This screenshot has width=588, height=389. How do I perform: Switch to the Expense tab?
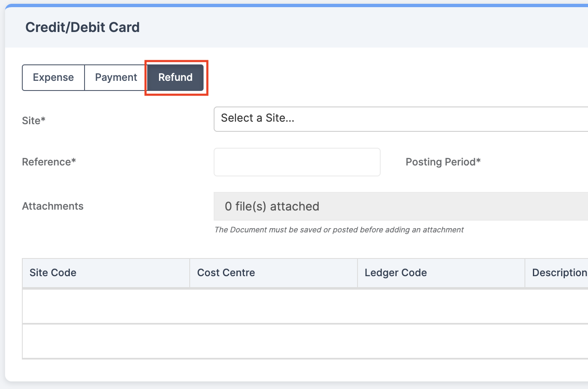pyautogui.click(x=53, y=77)
